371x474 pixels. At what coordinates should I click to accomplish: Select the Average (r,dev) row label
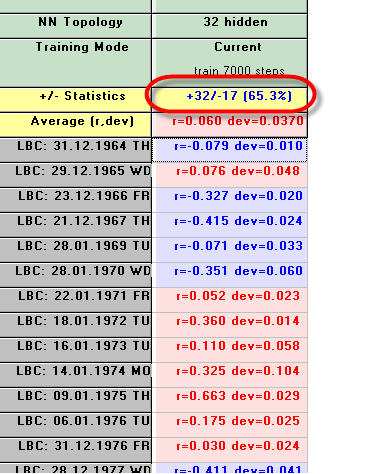click(75, 125)
